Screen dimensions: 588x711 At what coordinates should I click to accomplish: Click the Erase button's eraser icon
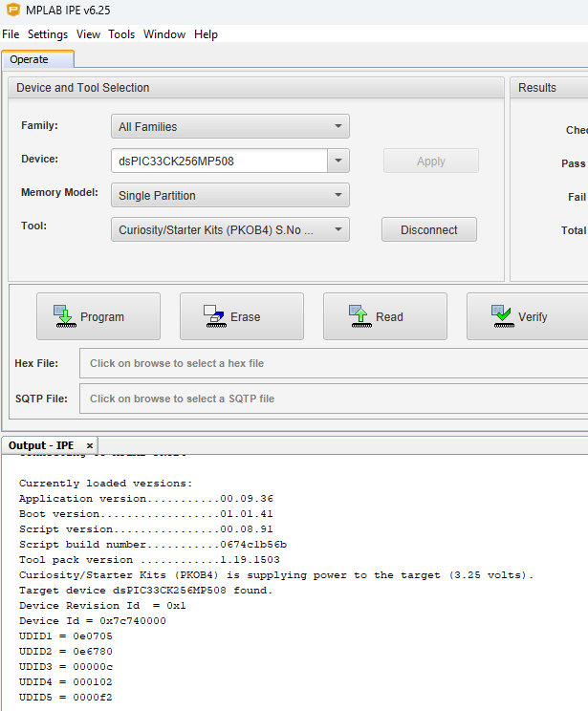click(215, 316)
